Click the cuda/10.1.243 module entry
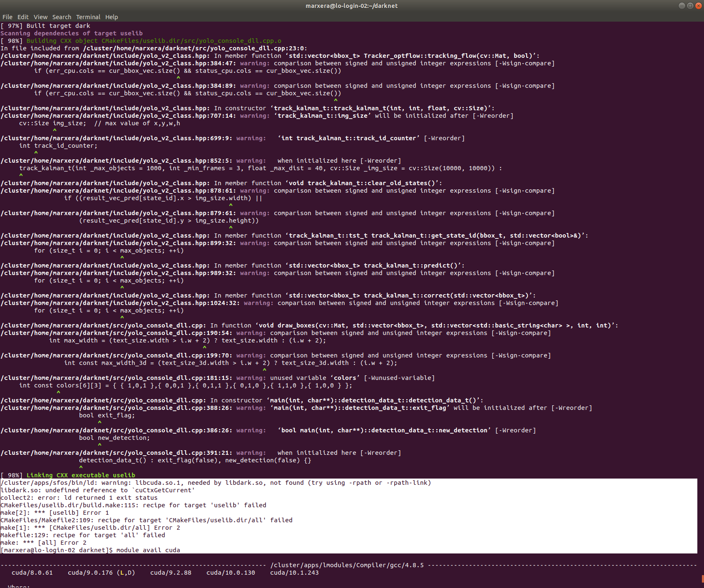This screenshot has height=588, width=704. click(x=294, y=573)
